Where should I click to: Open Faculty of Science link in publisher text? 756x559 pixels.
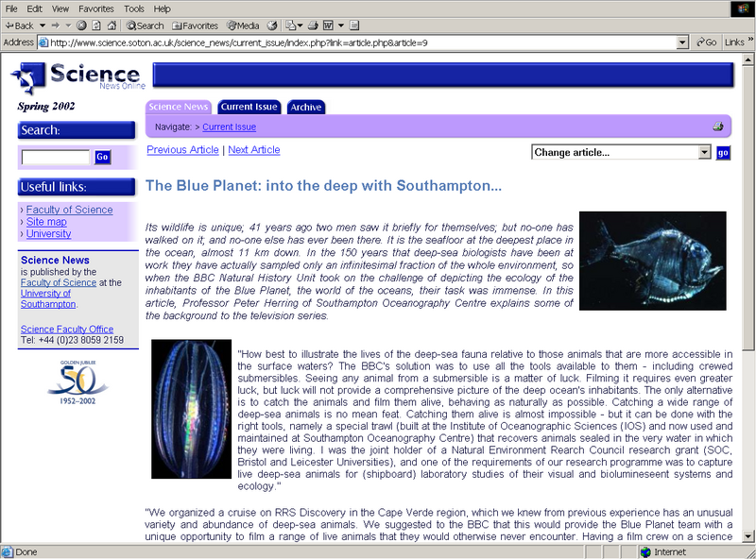[x=59, y=282]
